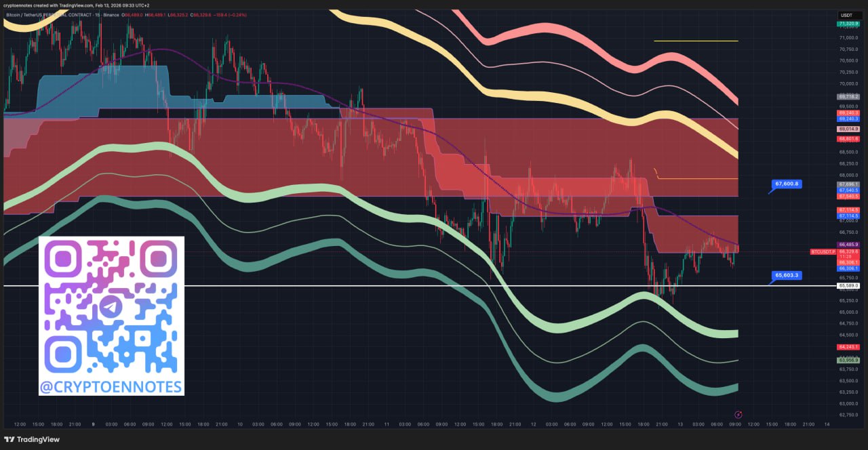Click the red 68,801.6 price label
The image size is (868, 450).
point(849,138)
